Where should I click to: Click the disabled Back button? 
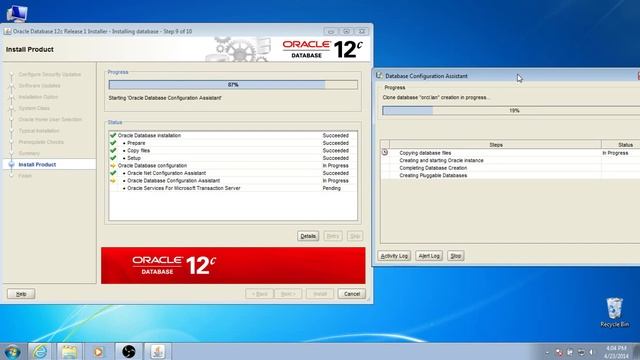[260, 294]
